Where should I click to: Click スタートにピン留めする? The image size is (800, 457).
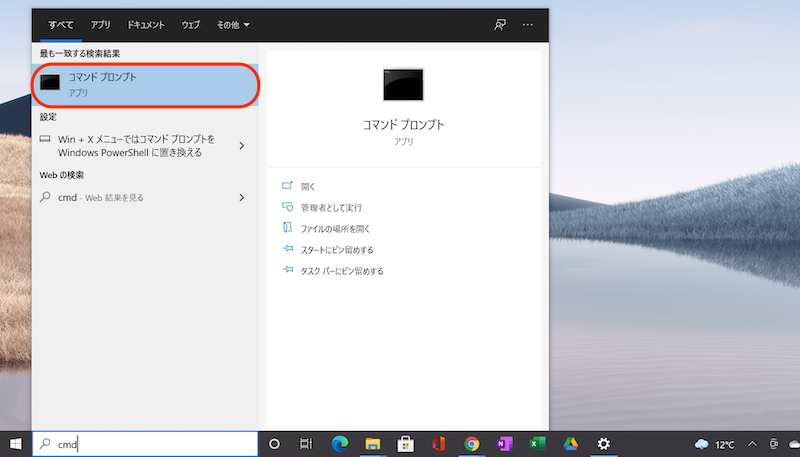(336, 249)
